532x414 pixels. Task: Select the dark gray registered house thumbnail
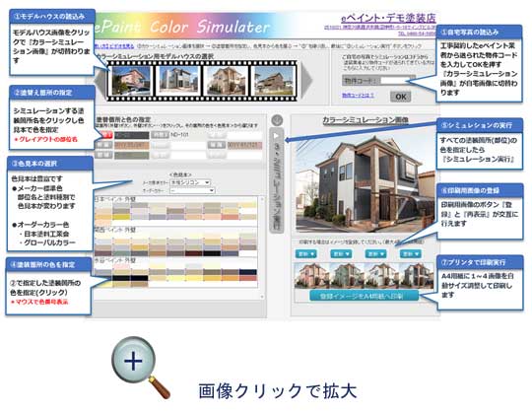417,275
